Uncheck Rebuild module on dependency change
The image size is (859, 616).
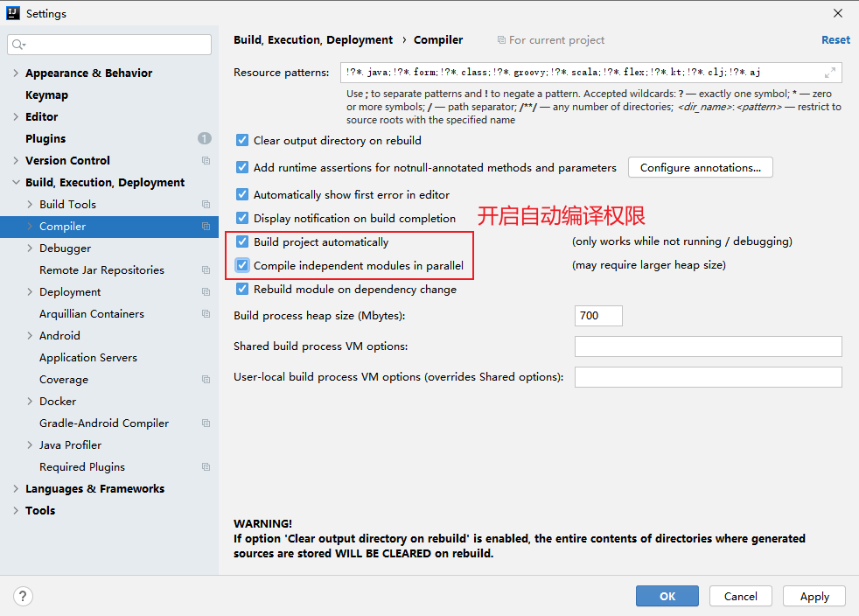[242, 289]
